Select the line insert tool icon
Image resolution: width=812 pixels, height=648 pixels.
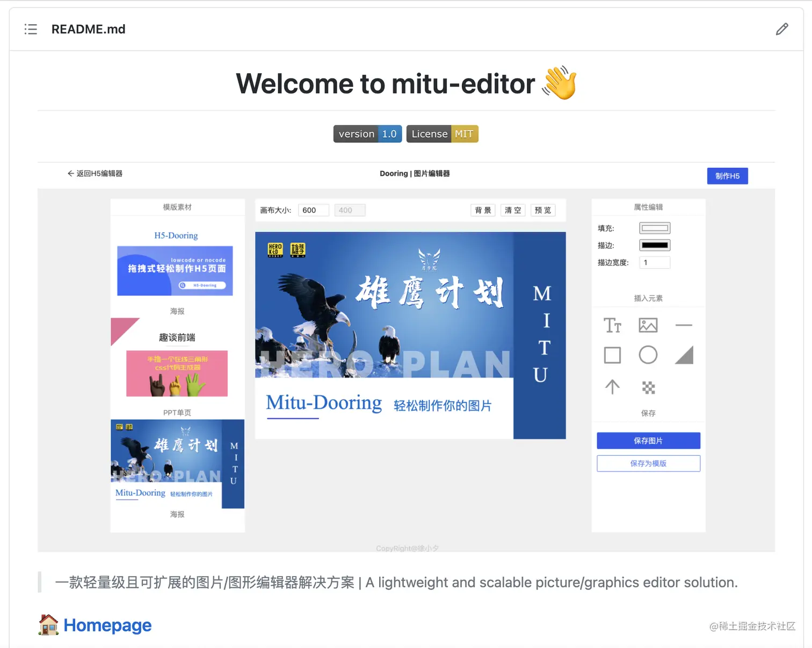(684, 325)
